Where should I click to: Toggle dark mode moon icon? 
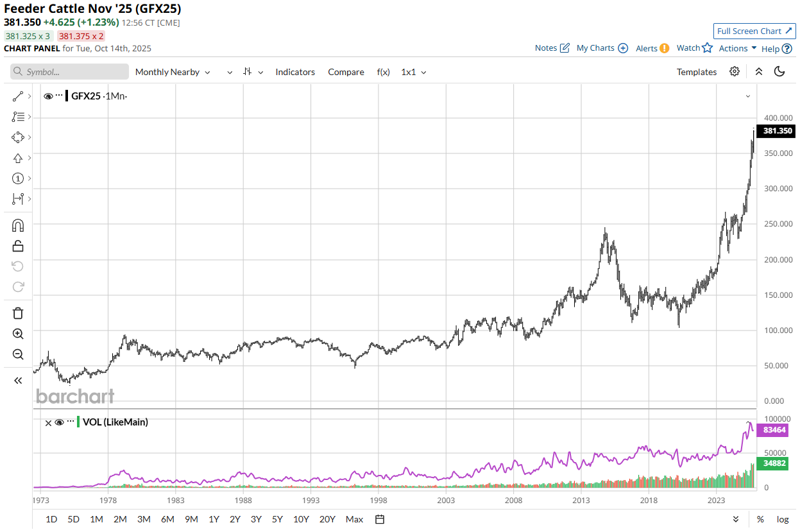point(779,72)
